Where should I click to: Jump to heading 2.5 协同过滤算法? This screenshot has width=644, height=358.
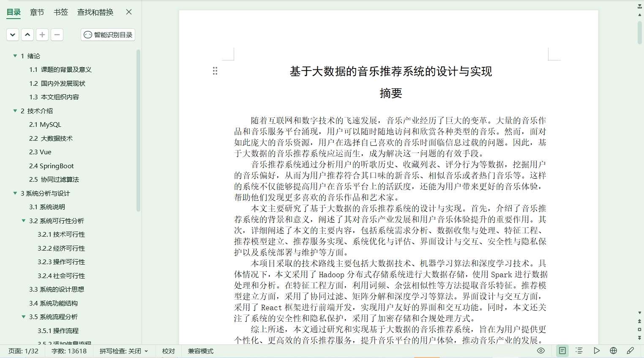click(x=54, y=180)
